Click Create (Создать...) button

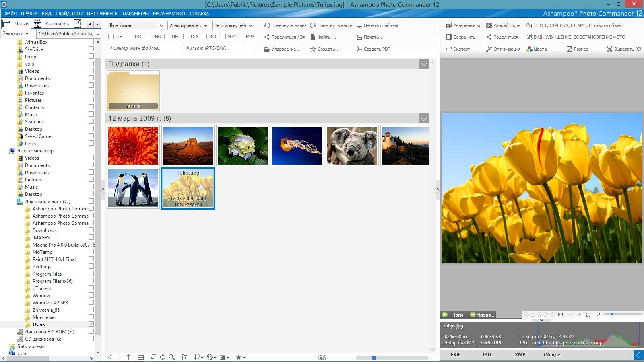pos(325,49)
